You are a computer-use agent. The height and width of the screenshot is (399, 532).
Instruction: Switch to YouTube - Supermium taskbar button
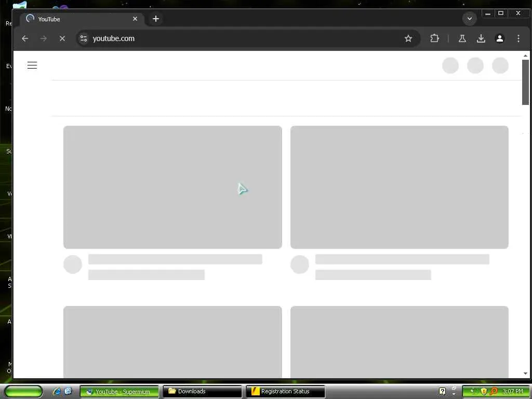click(119, 392)
